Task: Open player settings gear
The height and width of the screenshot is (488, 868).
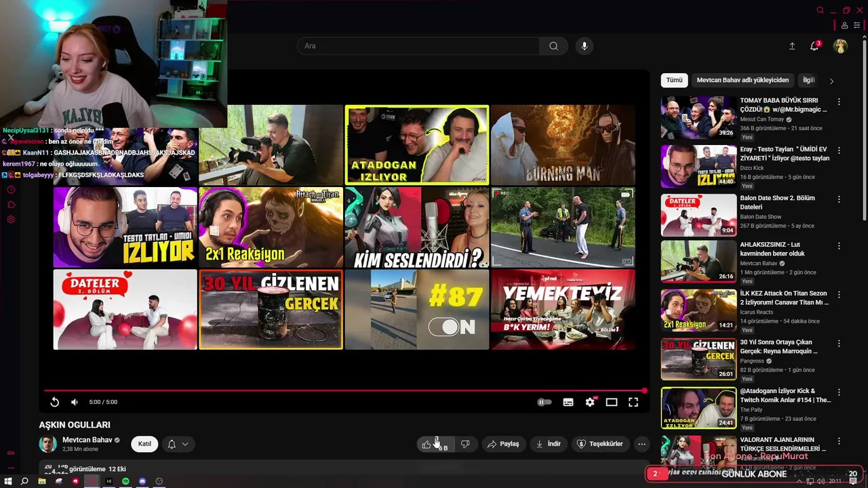Action: click(x=590, y=402)
